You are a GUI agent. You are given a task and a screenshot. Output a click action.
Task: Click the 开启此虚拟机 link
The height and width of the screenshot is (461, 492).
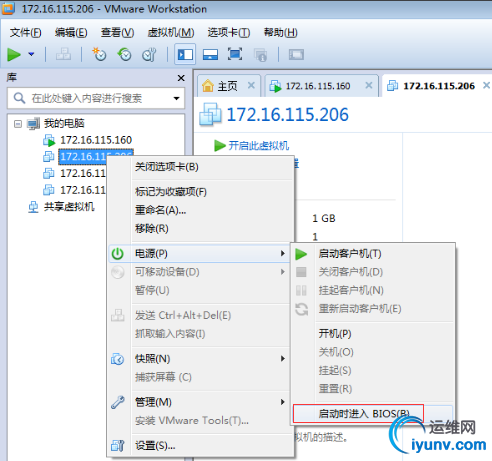(x=258, y=146)
